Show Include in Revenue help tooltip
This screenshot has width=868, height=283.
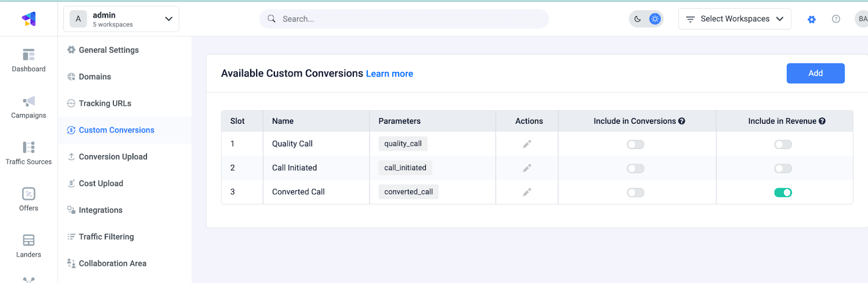pyautogui.click(x=822, y=121)
